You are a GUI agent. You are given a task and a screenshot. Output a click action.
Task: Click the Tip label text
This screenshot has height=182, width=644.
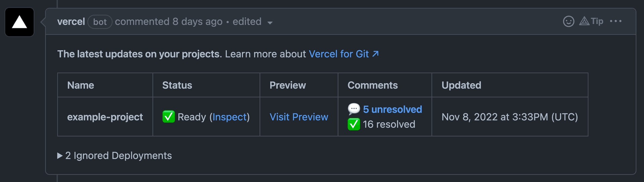click(597, 21)
